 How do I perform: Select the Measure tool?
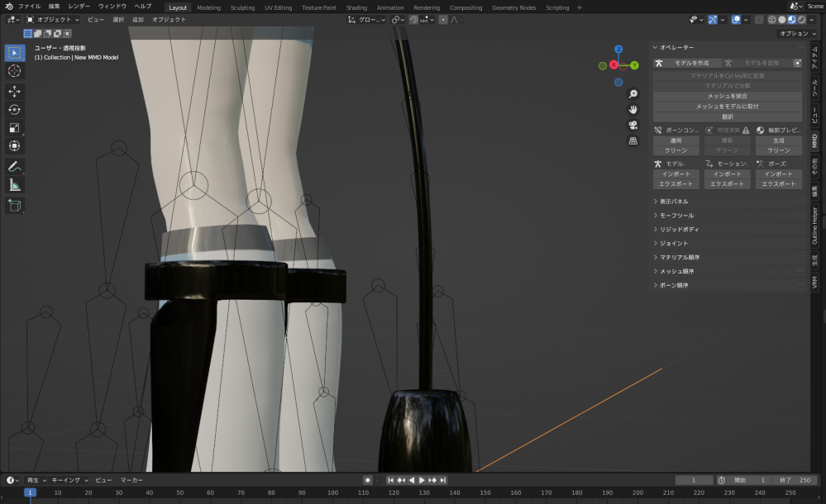(14, 185)
